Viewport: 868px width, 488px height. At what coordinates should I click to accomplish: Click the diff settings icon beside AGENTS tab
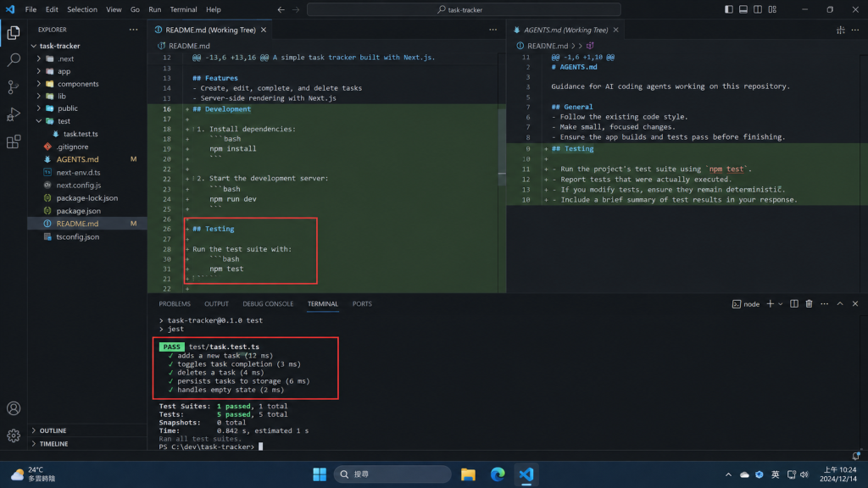tap(840, 30)
